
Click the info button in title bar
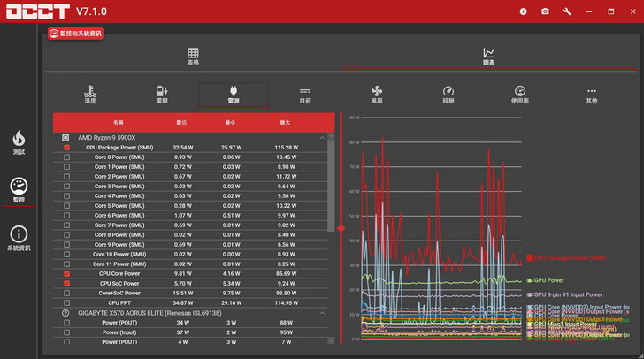coord(523,11)
